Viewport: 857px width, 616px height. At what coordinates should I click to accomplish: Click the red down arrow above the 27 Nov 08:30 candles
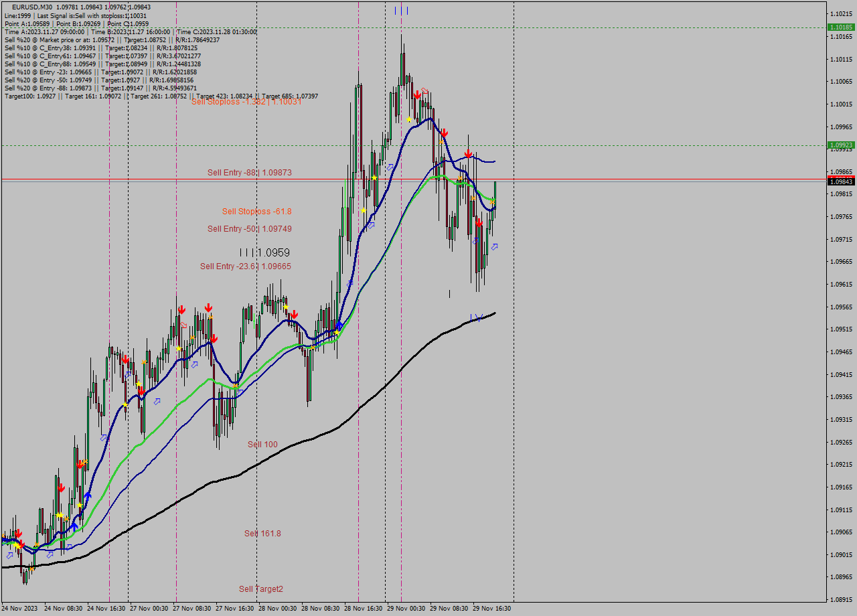point(182,309)
